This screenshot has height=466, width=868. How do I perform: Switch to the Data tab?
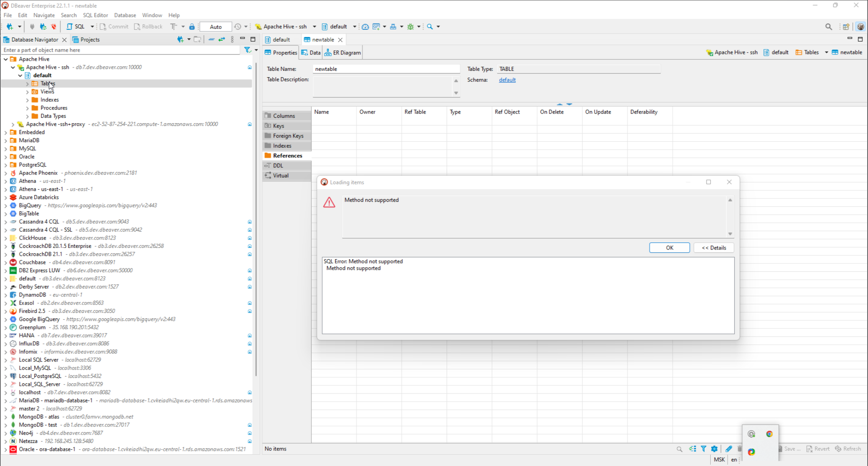(311, 52)
